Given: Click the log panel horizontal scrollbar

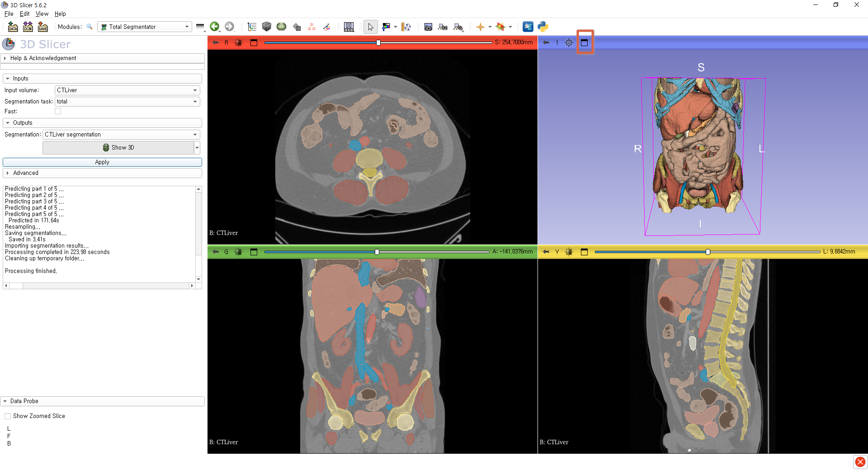Looking at the screenshot, I should (99, 286).
